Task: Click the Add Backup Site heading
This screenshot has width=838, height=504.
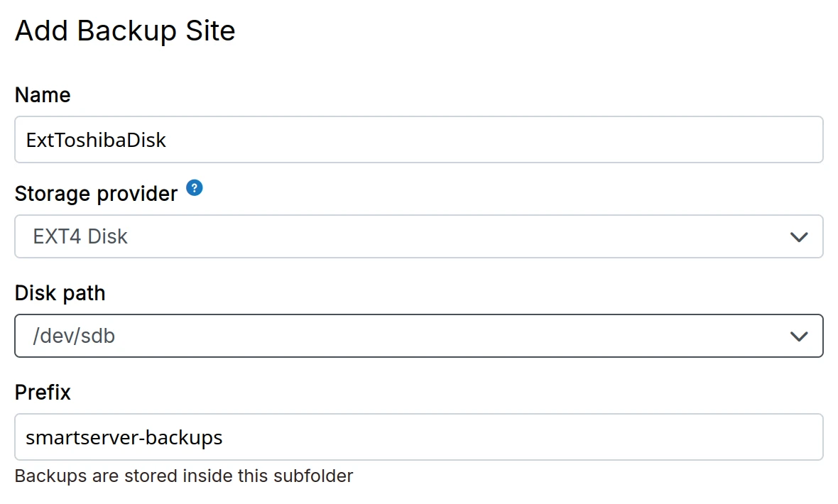Action: click(x=125, y=31)
